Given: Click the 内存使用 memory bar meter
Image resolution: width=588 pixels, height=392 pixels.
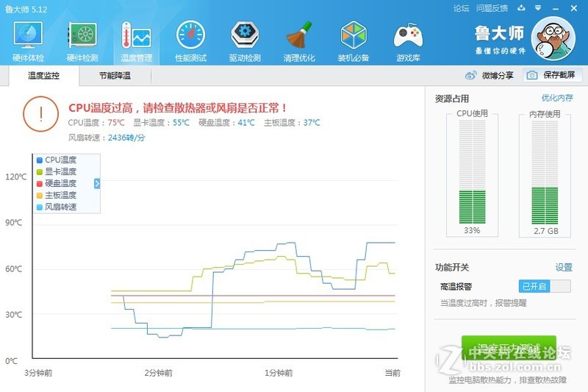Looking at the screenshot, I should click(x=545, y=173).
